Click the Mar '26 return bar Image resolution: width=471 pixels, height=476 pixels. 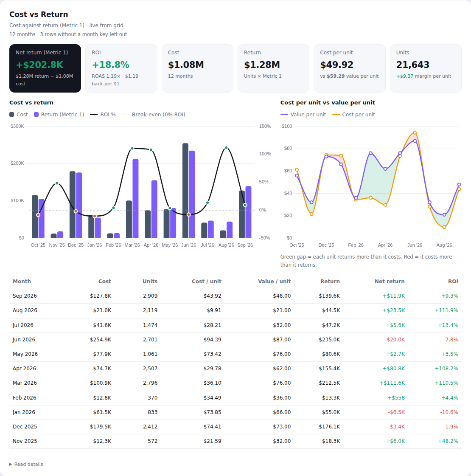pyautogui.click(x=135, y=199)
